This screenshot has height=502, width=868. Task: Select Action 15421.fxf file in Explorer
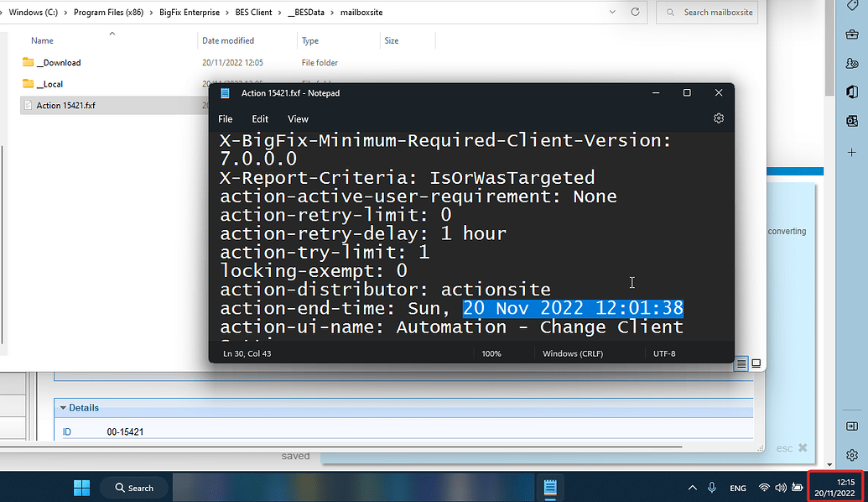point(65,105)
